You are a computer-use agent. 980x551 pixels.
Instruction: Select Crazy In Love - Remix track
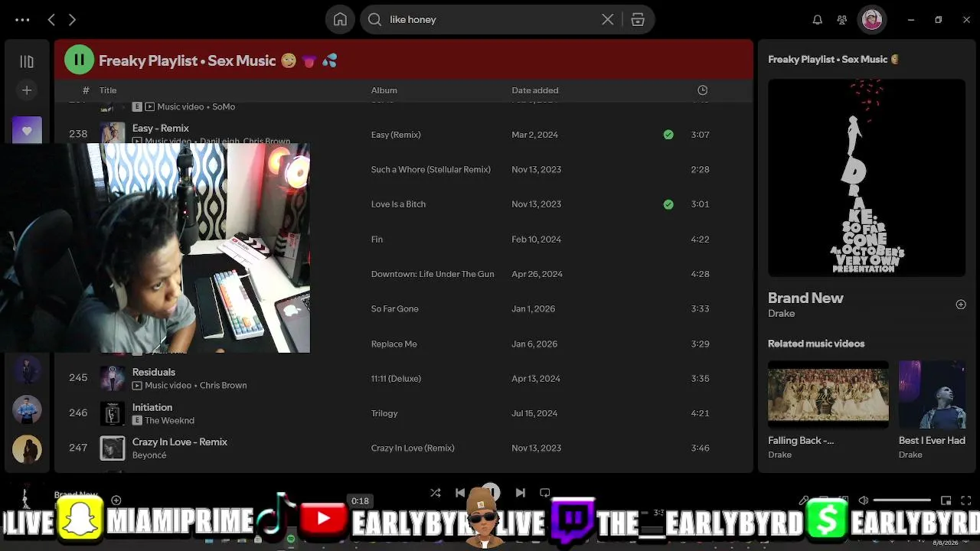(180, 442)
